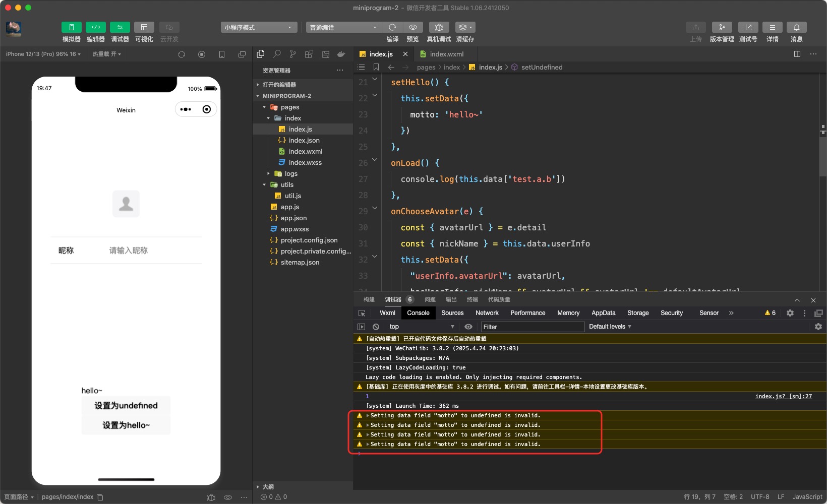Switch to the Network devtools tab
Image resolution: width=827 pixels, height=504 pixels.
point(487,313)
